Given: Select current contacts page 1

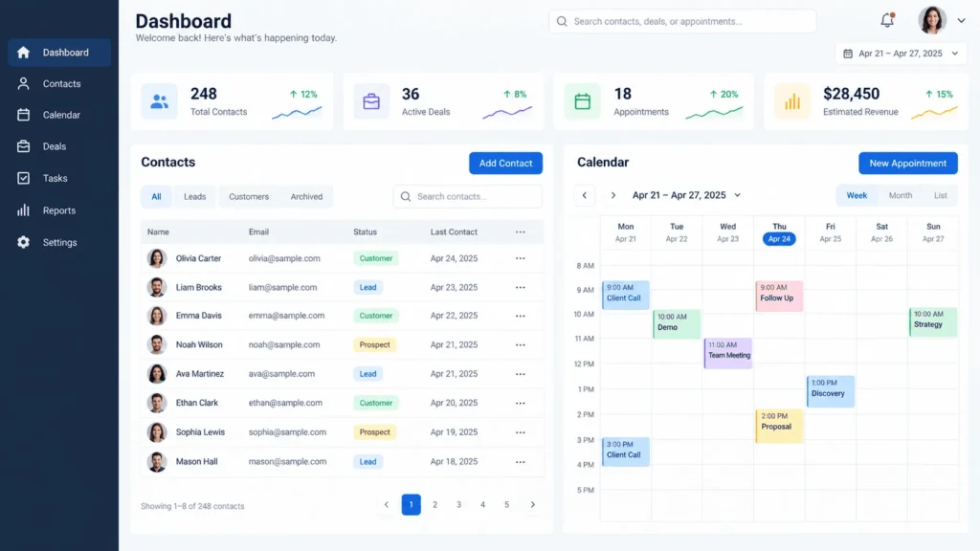Looking at the screenshot, I should point(412,505).
